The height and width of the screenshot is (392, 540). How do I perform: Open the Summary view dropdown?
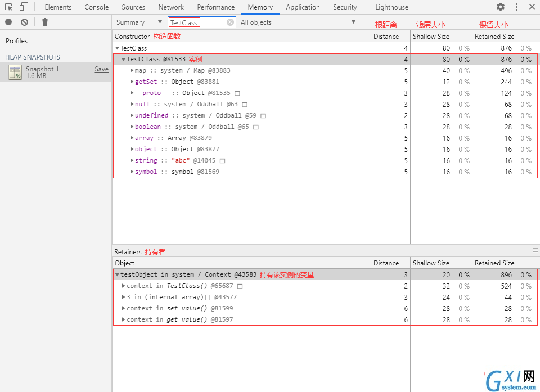pos(139,22)
